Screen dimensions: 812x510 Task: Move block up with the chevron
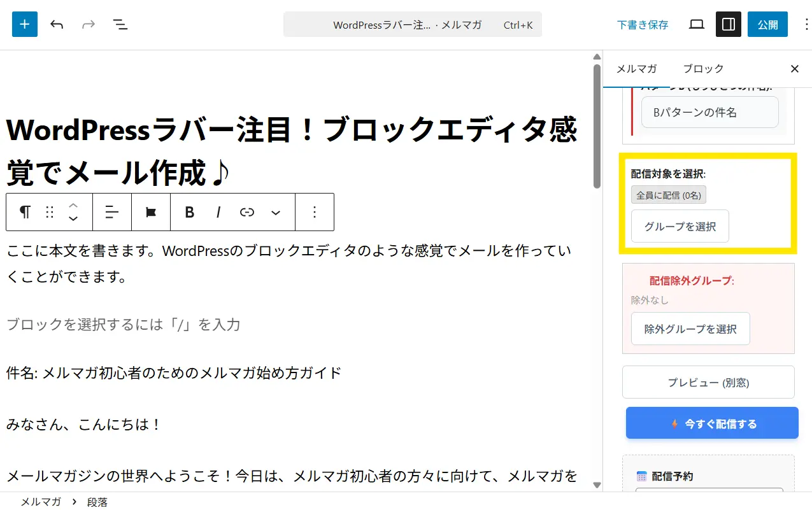73,205
